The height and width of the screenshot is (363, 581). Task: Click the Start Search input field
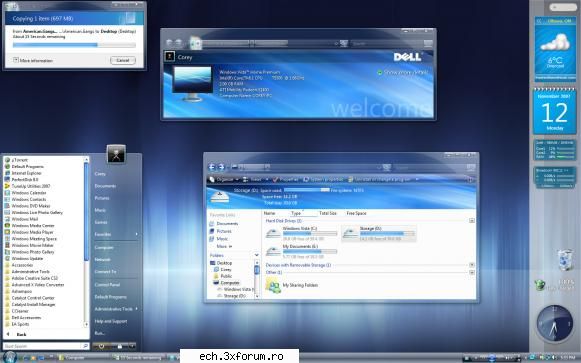tap(44, 346)
